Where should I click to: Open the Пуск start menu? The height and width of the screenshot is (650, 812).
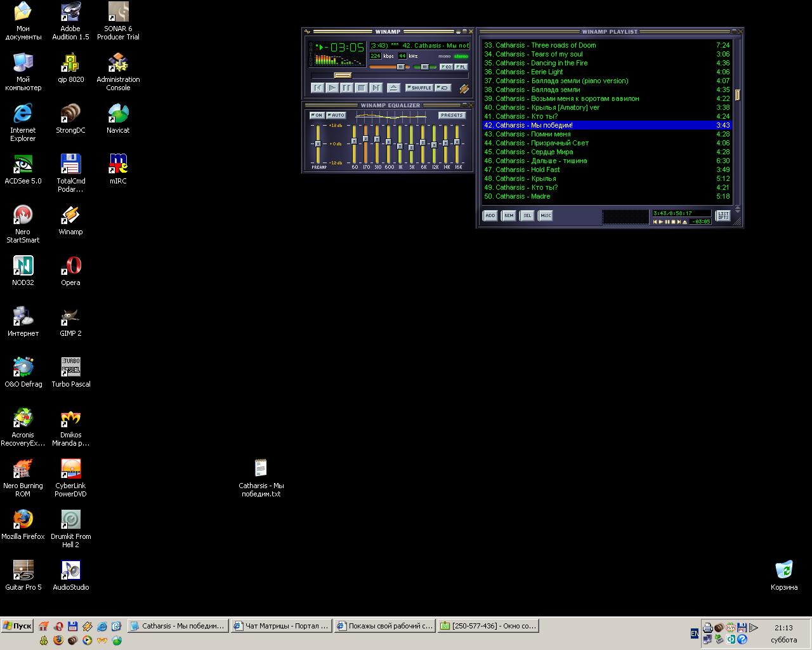[x=17, y=626]
